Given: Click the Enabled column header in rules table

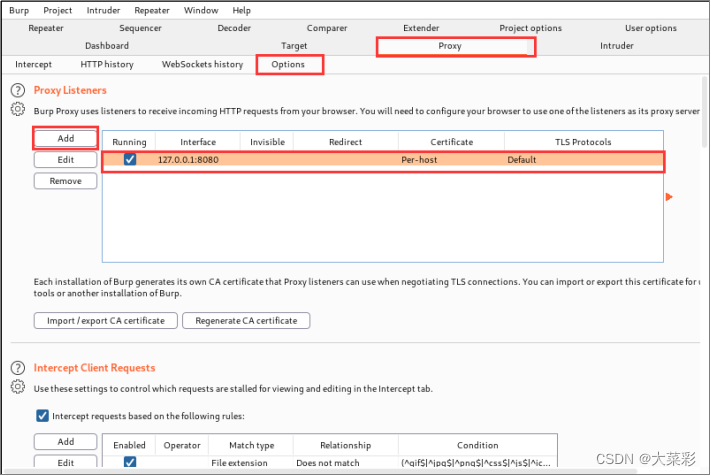Looking at the screenshot, I should pyautogui.click(x=129, y=445).
